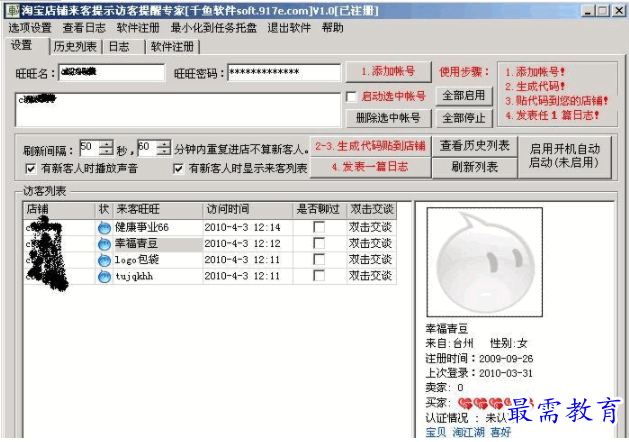Viewport: 629px width, 442px height.
Task: Open the 帮助 menu
Action: coord(333,28)
